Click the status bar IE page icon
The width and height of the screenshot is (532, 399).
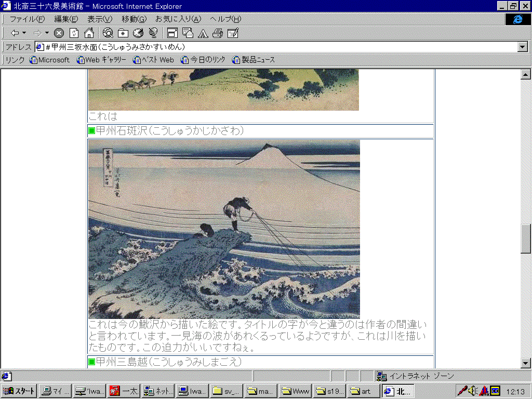tap(6, 376)
